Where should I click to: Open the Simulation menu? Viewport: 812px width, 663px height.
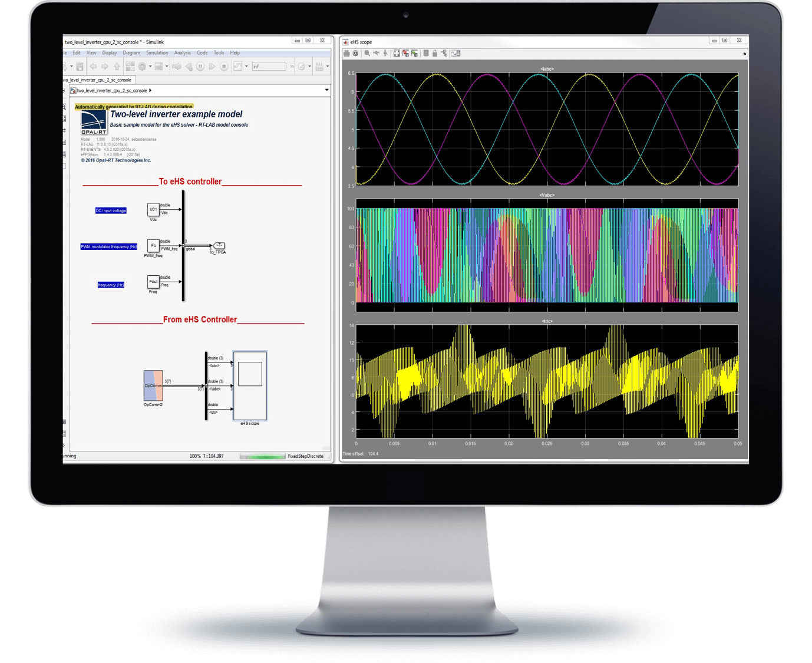tap(157, 53)
